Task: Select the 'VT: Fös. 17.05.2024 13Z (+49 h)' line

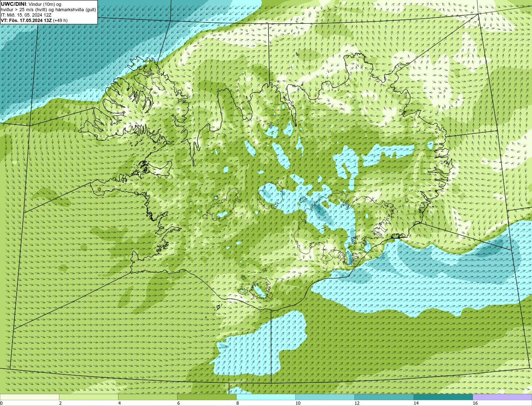Action: [x=34, y=20]
